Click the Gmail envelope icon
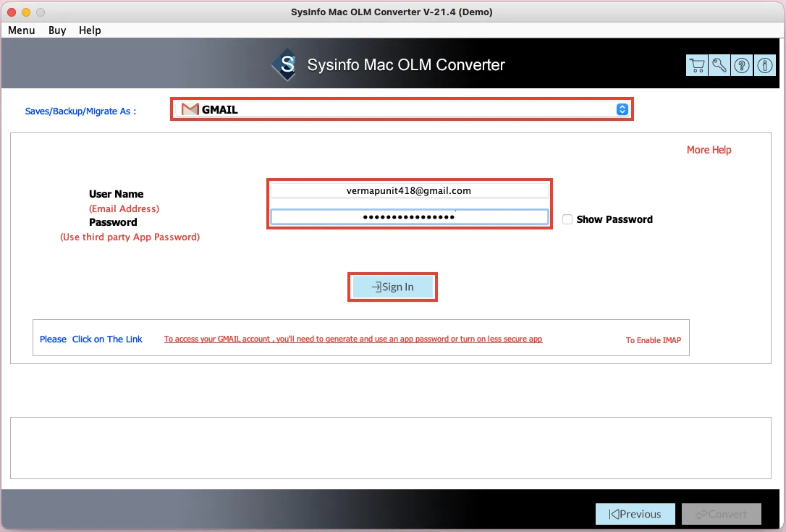 coord(190,109)
